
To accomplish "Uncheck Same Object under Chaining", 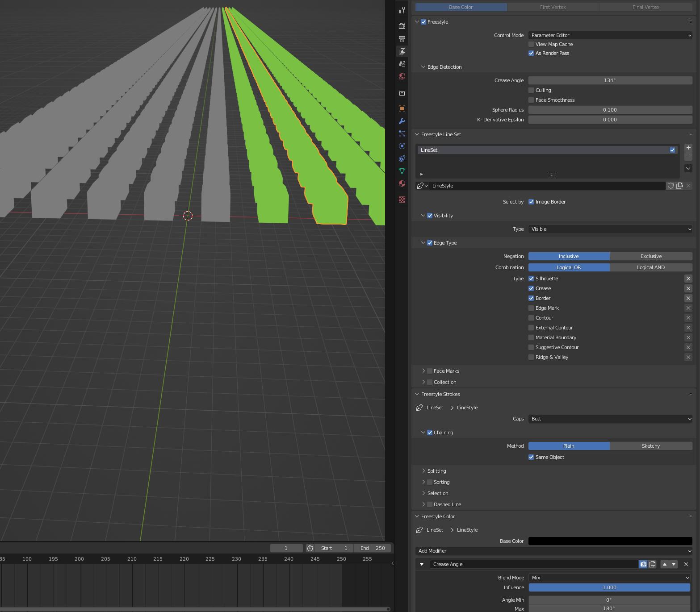I will (531, 457).
